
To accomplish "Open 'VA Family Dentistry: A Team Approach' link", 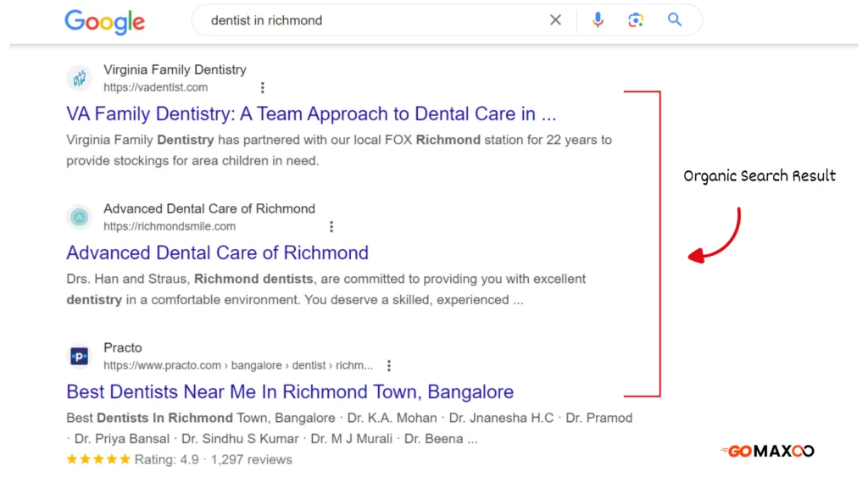I will pos(311,114).
